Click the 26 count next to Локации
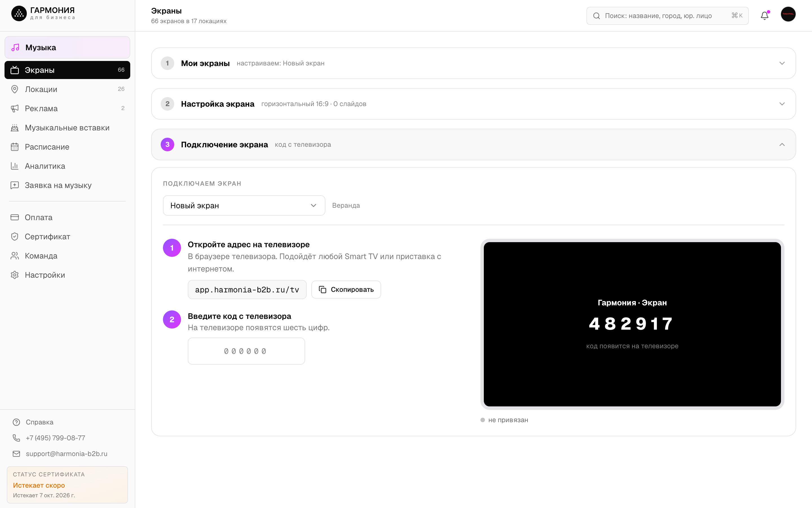Viewport: 812px width, 508px height. point(121,89)
